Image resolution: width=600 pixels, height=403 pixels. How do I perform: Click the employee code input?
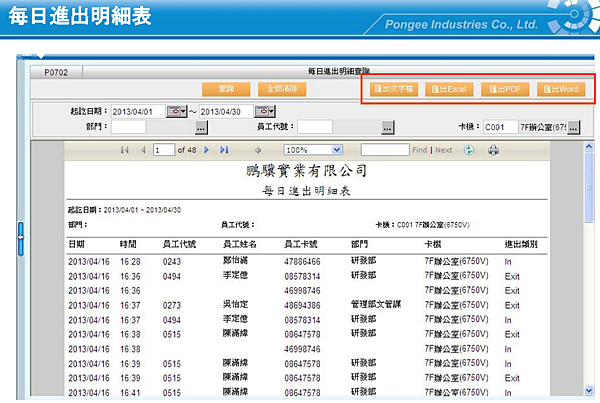(x=315, y=127)
